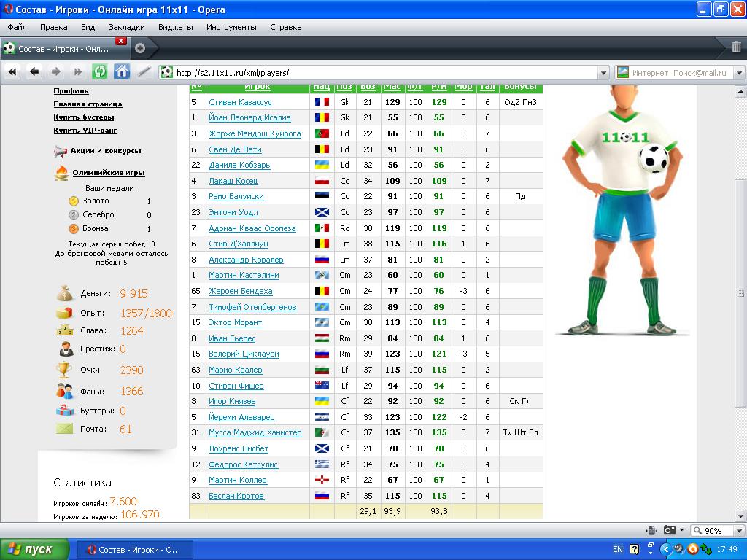Click the edit wand icon in toolbar
Screen dimensions: 747x560
pos(144,71)
